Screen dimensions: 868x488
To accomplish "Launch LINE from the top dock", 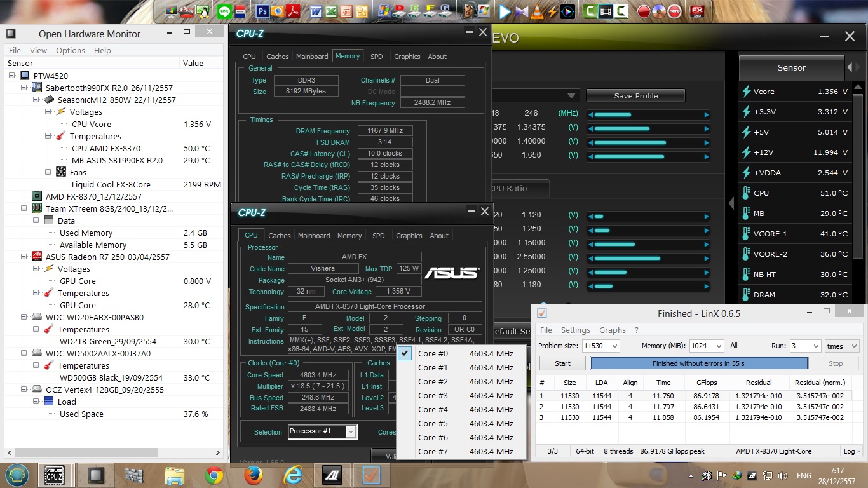I will 224,11.
